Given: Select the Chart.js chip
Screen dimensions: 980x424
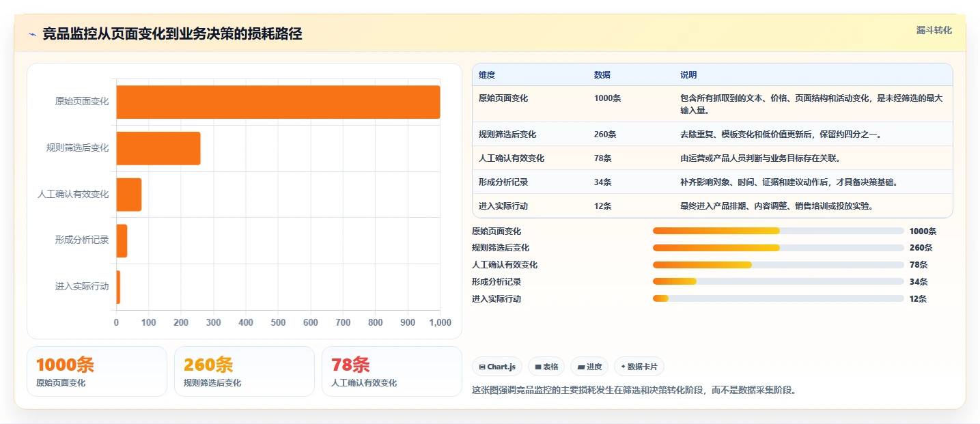Looking at the screenshot, I should point(497,367).
